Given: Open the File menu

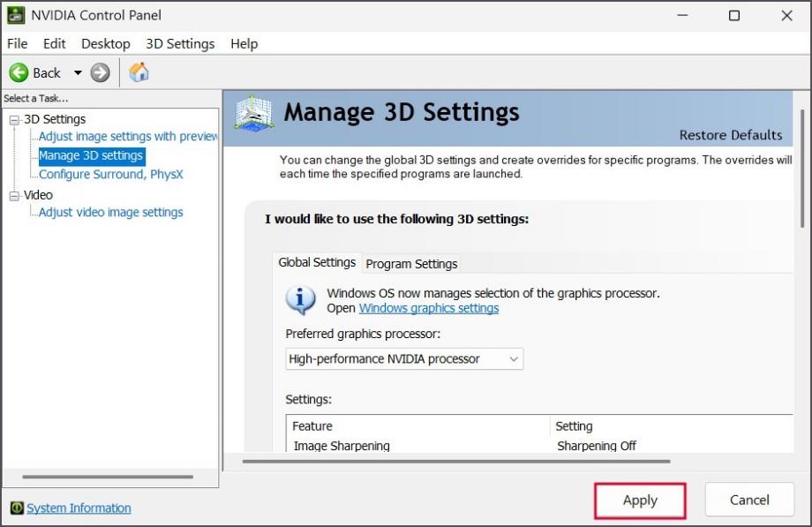Looking at the screenshot, I should tap(17, 43).
